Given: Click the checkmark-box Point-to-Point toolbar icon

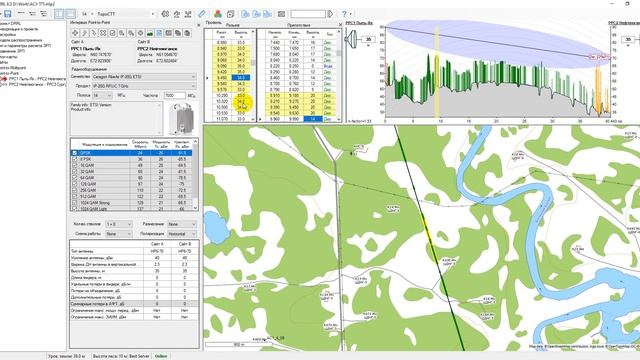Looking at the screenshot, I should (x=113, y=33).
